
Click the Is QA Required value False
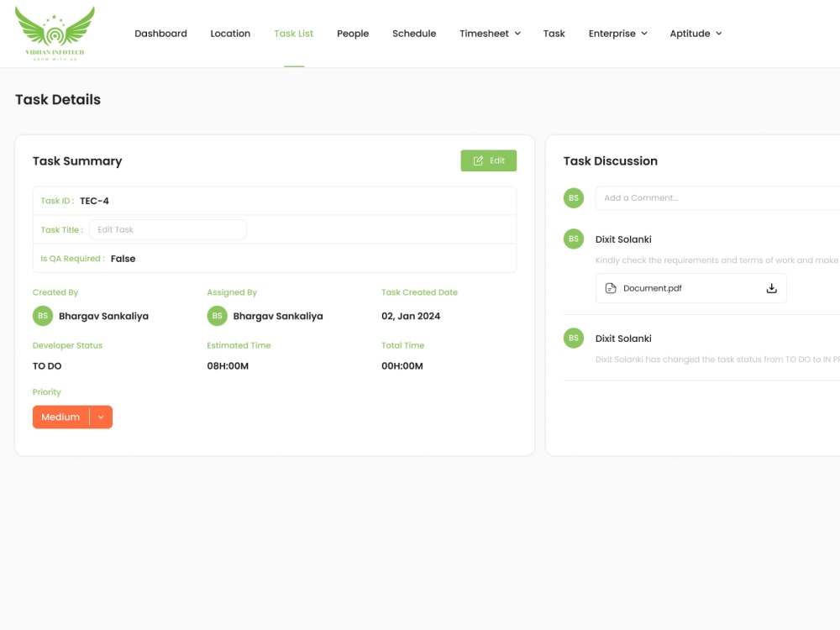[123, 258]
